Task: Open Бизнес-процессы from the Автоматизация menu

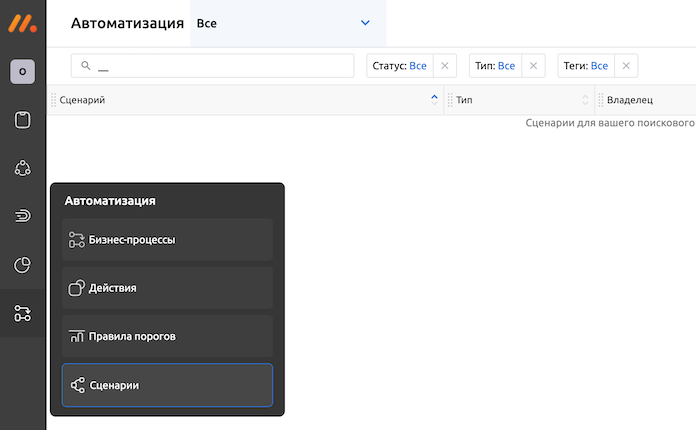Action: pos(167,240)
